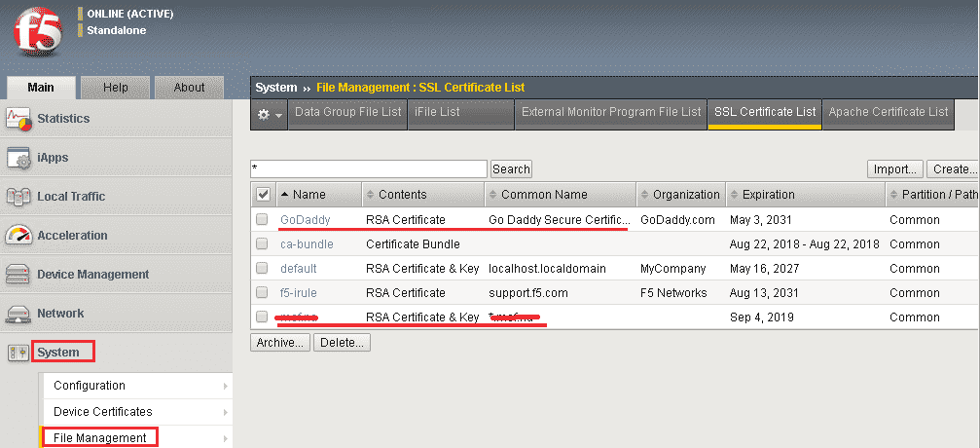Open System in the sidebar

58,353
